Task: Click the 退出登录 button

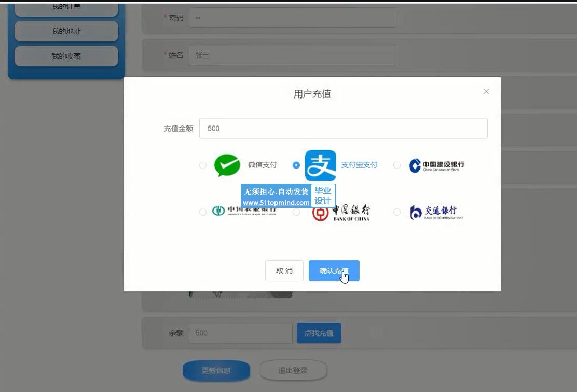Action: 293,370
